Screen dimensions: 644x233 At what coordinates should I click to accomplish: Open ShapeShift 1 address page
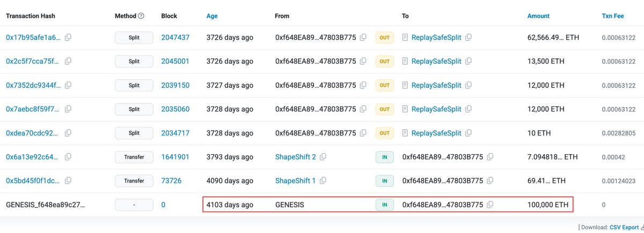[295, 181]
